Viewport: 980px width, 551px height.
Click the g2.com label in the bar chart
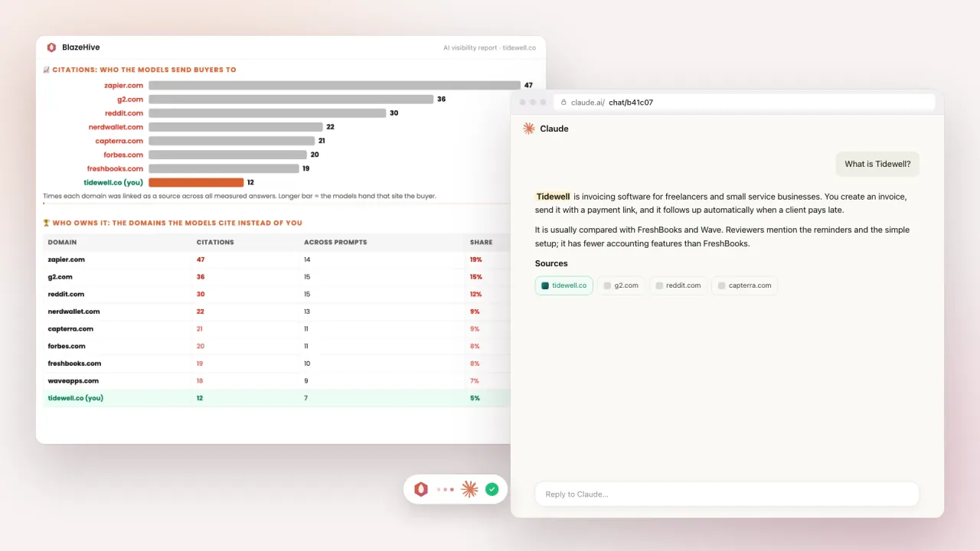[129, 99]
